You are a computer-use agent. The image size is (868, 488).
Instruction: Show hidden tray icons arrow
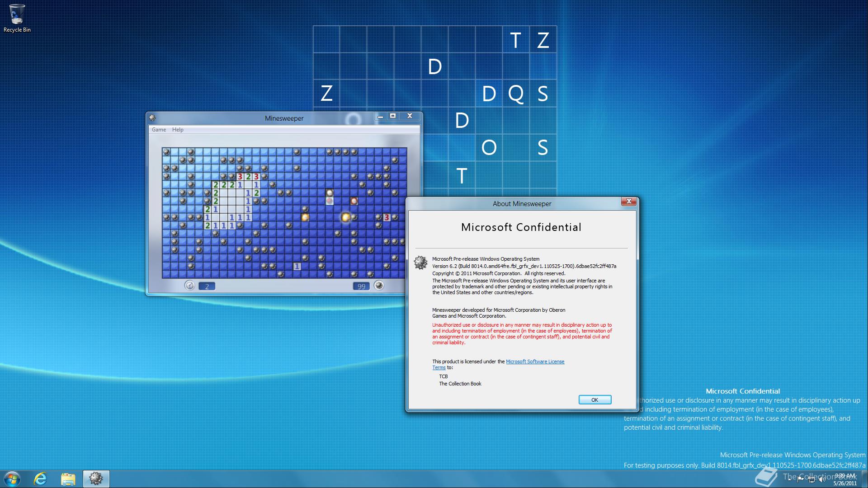[790, 479]
